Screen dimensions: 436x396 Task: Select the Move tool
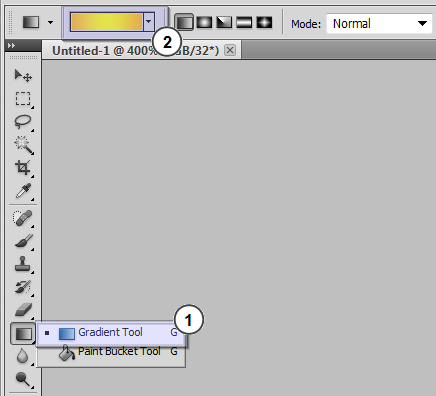click(23, 76)
